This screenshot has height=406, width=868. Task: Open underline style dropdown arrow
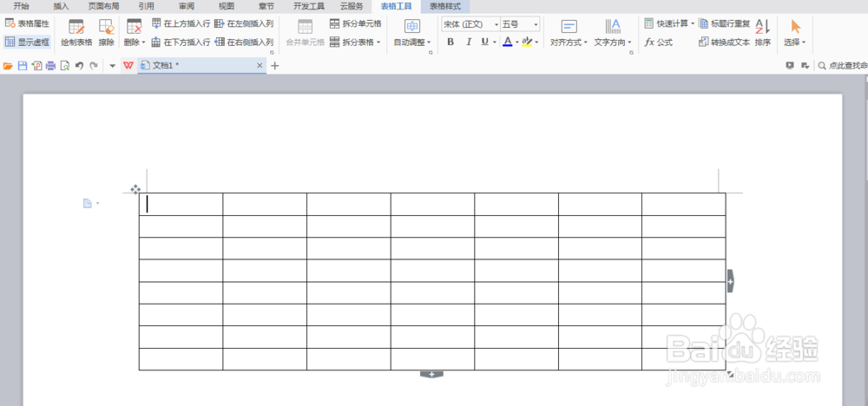(x=495, y=42)
